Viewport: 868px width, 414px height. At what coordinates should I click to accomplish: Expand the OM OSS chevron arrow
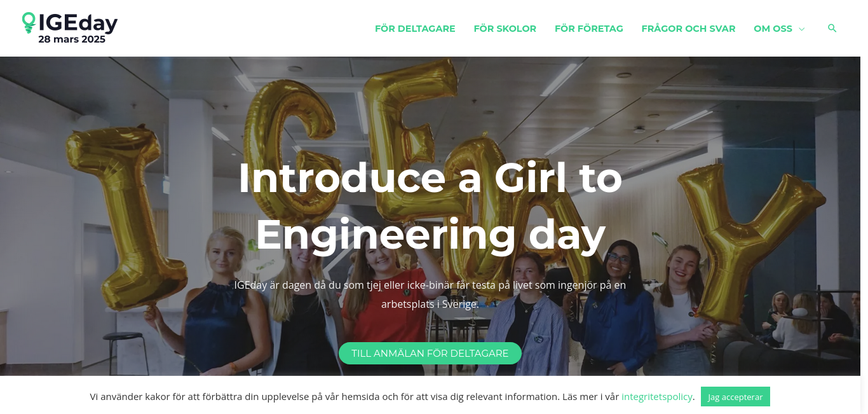point(801,29)
